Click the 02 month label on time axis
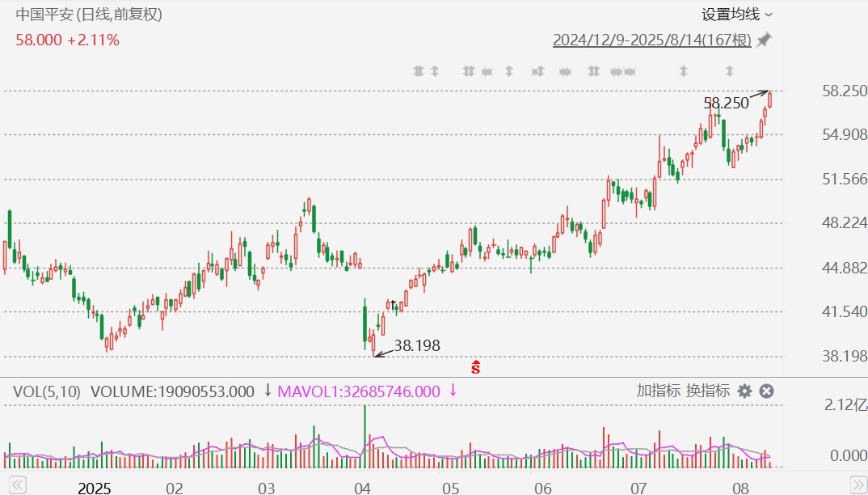The height and width of the screenshot is (495, 868). click(175, 488)
